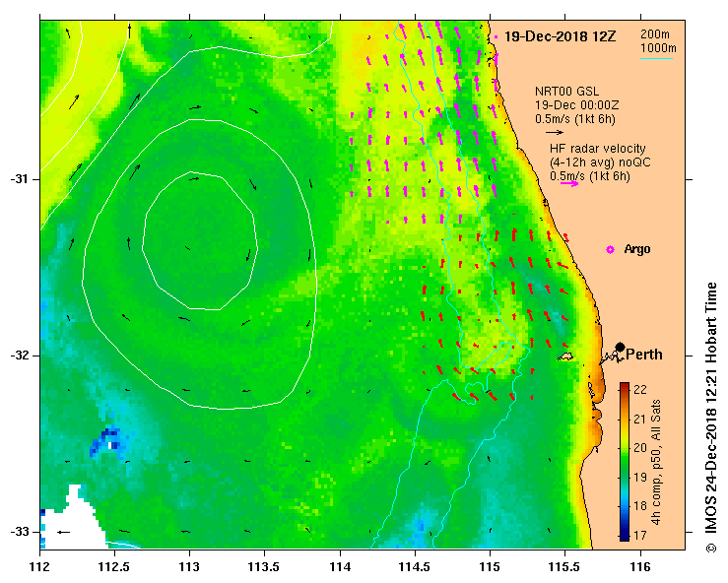Click the date label 19-Dec-2018 12Z
The image size is (728, 583).
pyautogui.click(x=560, y=36)
